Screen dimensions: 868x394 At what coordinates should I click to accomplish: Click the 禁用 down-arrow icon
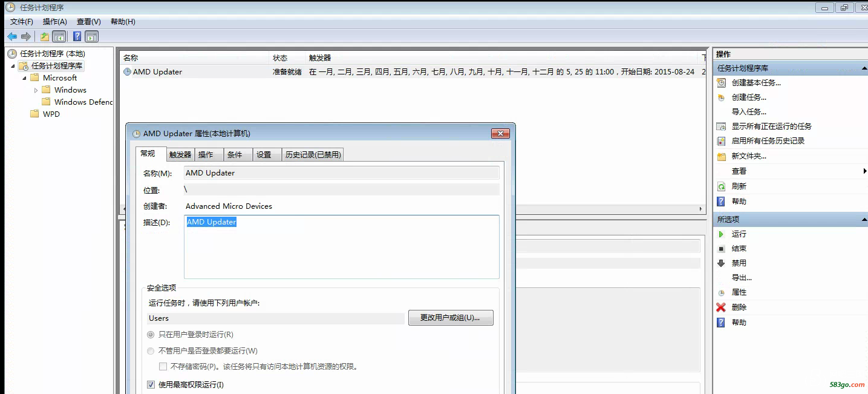pos(721,263)
